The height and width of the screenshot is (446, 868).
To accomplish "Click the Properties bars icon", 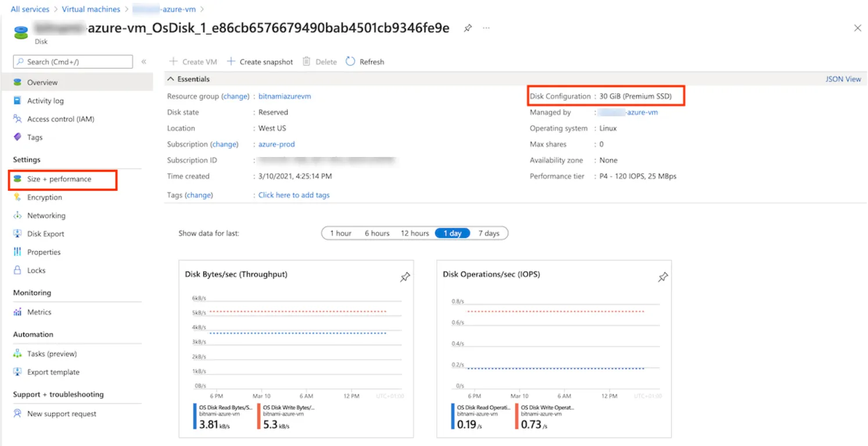I will 17,252.
